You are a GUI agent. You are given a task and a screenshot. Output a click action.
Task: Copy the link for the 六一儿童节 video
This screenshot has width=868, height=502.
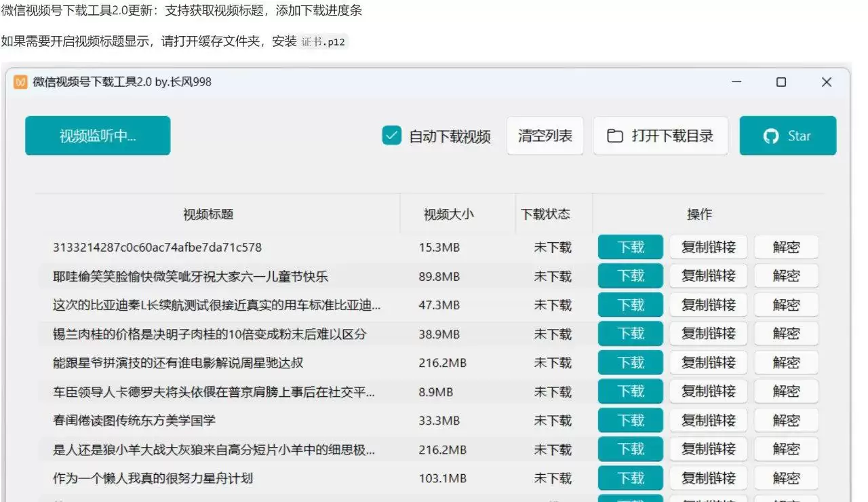tap(709, 275)
